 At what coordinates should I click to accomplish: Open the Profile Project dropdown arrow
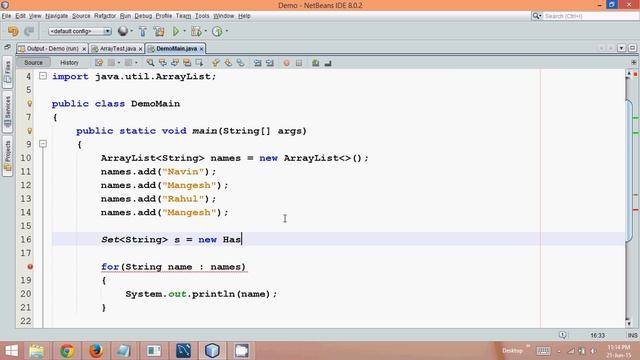pos(227,31)
